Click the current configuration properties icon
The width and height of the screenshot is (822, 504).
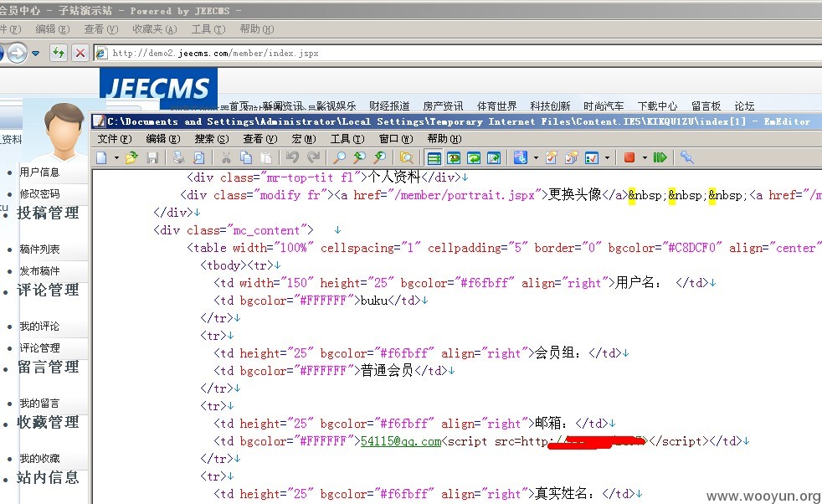pyautogui.click(x=552, y=158)
